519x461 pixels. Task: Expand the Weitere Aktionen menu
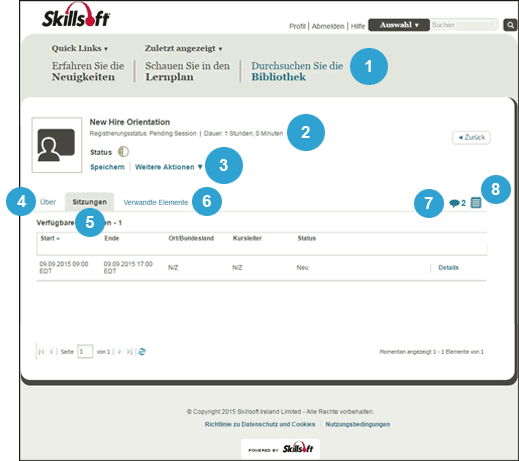(169, 167)
